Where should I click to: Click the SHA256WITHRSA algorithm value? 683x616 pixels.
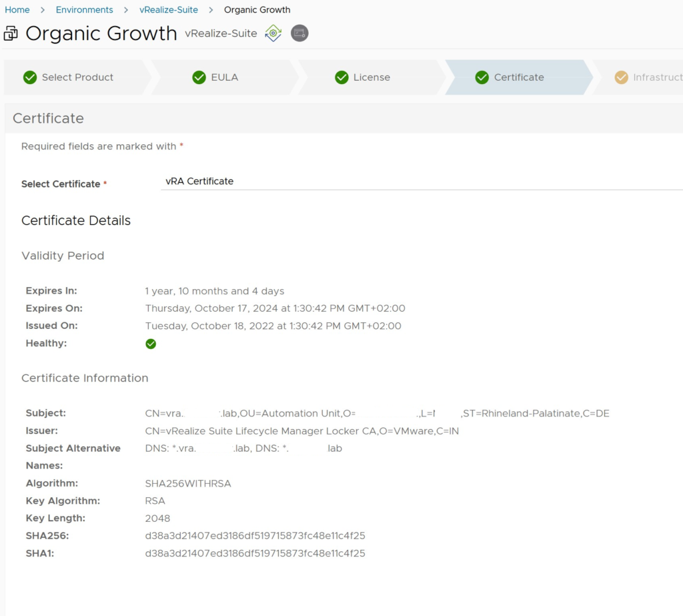pos(188,483)
